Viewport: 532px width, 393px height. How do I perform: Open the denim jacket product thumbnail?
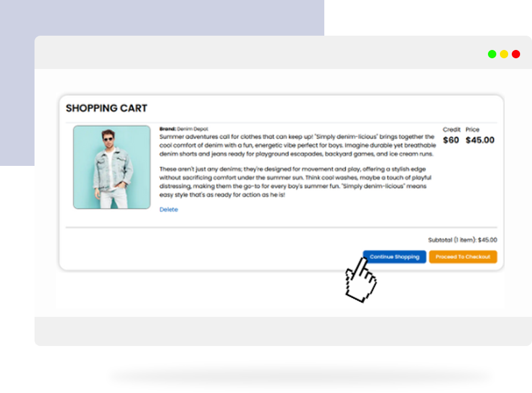pos(112,167)
